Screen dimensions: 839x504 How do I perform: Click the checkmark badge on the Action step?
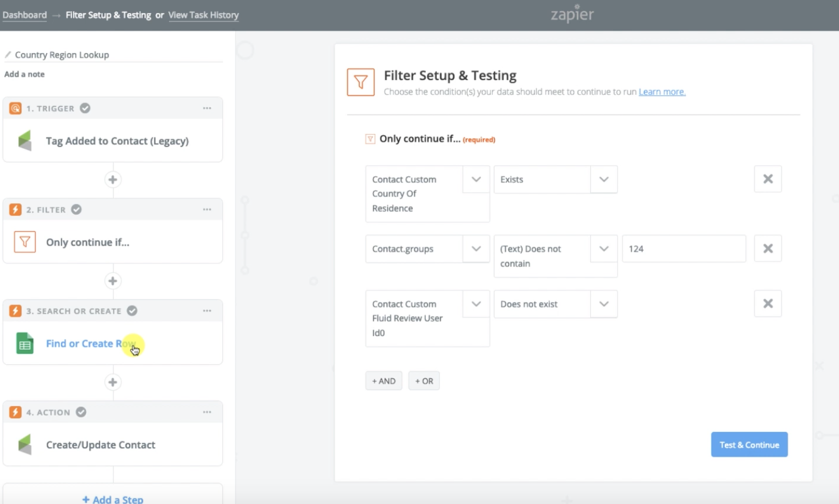pos(81,412)
